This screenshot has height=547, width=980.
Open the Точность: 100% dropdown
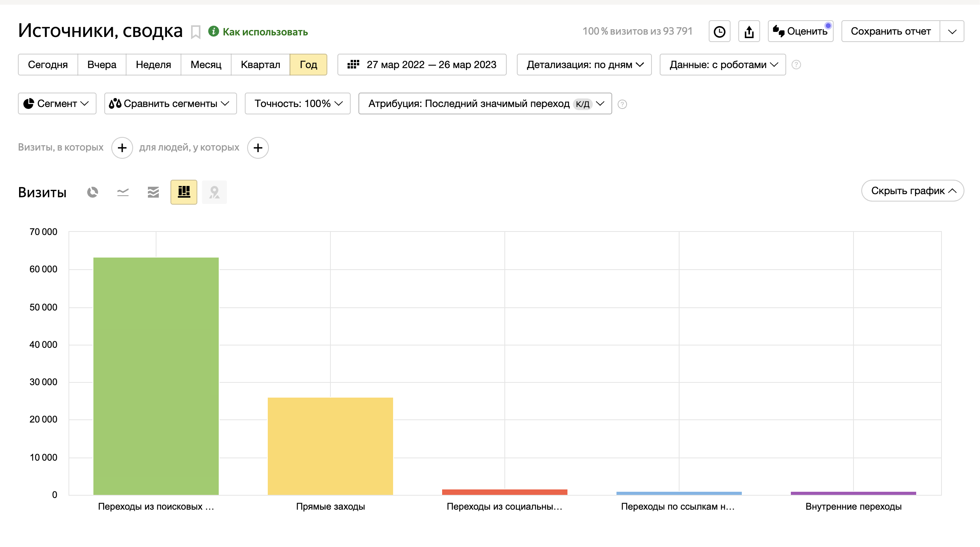tap(298, 103)
